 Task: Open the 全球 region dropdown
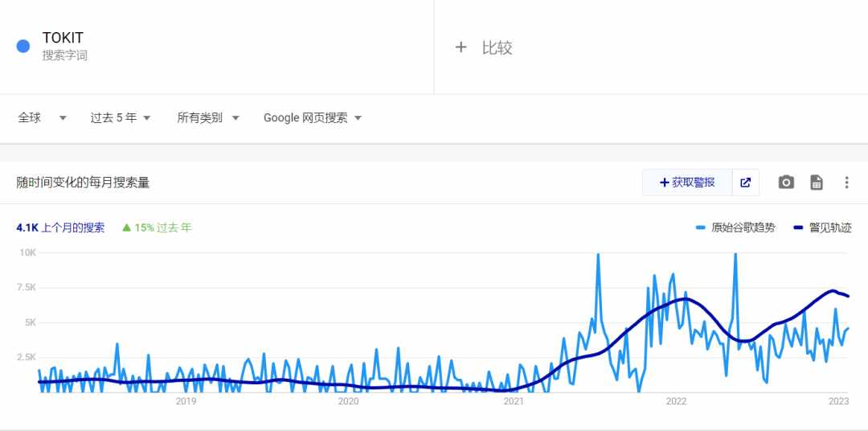[x=42, y=117]
